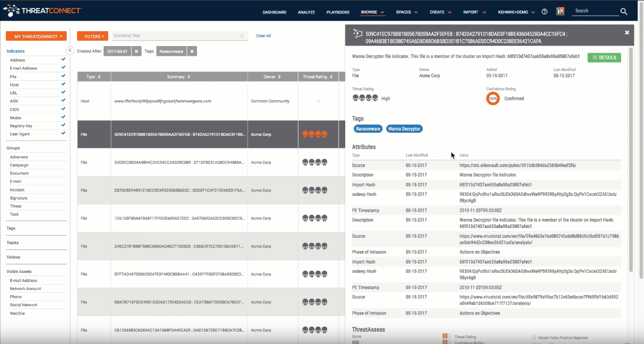Toggle the Address indicator checkbox
Viewport: 644px width, 344px height.
(x=63, y=59)
